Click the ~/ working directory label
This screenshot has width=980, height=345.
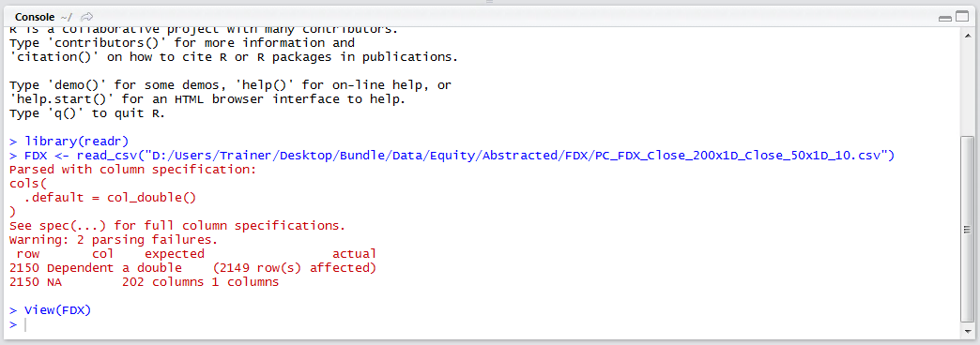(66, 18)
